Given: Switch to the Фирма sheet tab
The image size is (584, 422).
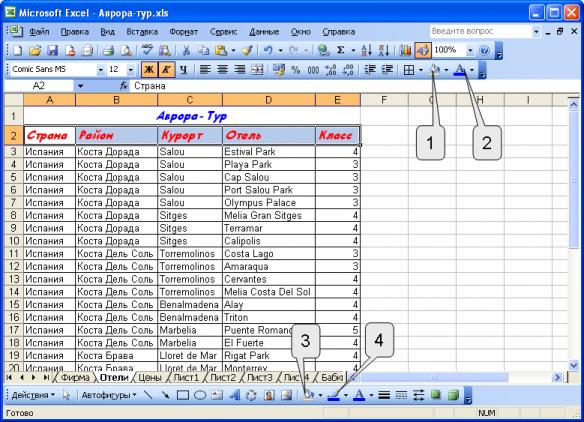Looking at the screenshot, I should 75,377.
